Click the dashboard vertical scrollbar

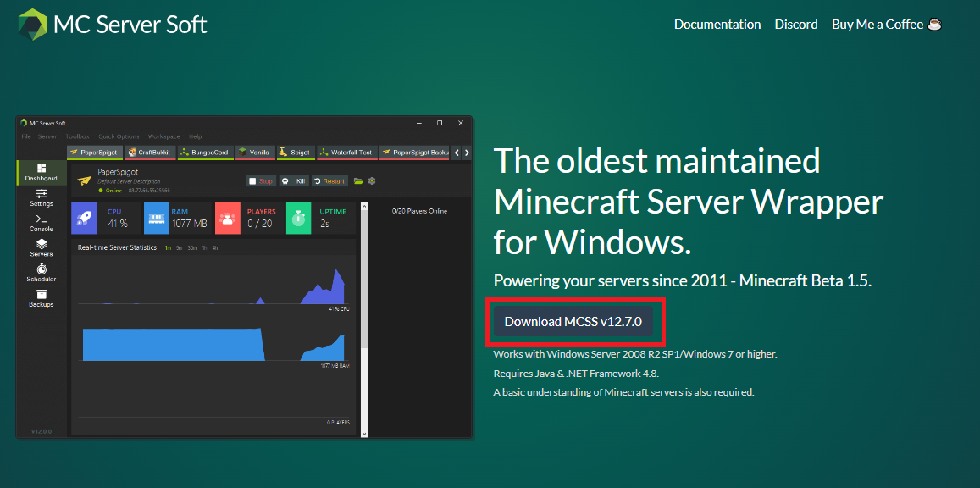coord(364,280)
